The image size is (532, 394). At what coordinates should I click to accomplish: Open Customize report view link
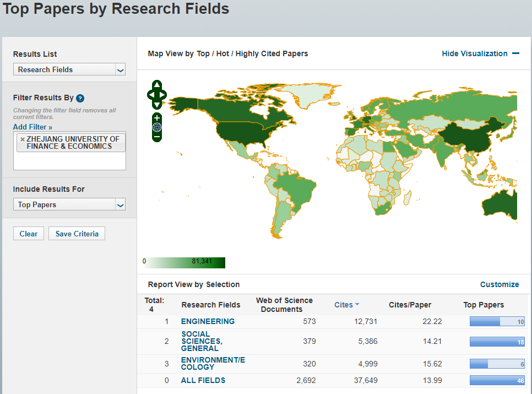[x=499, y=284]
